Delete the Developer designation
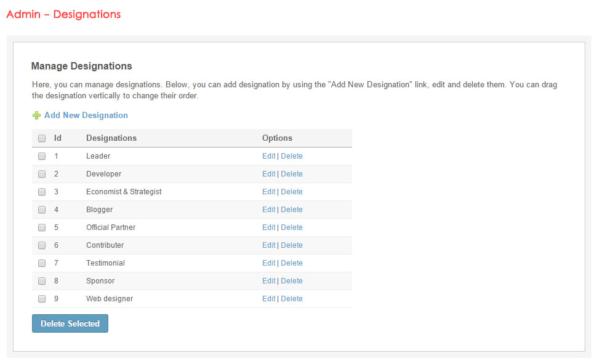This screenshot has height=364, width=597. (x=292, y=174)
